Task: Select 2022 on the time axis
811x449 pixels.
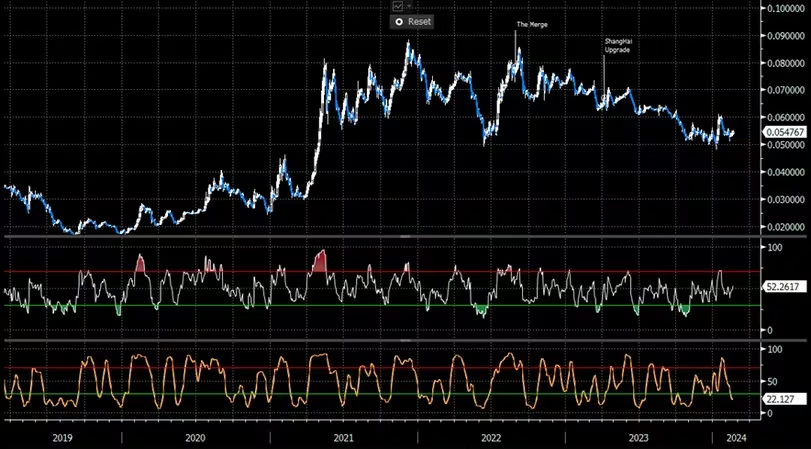Action: click(491, 437)
